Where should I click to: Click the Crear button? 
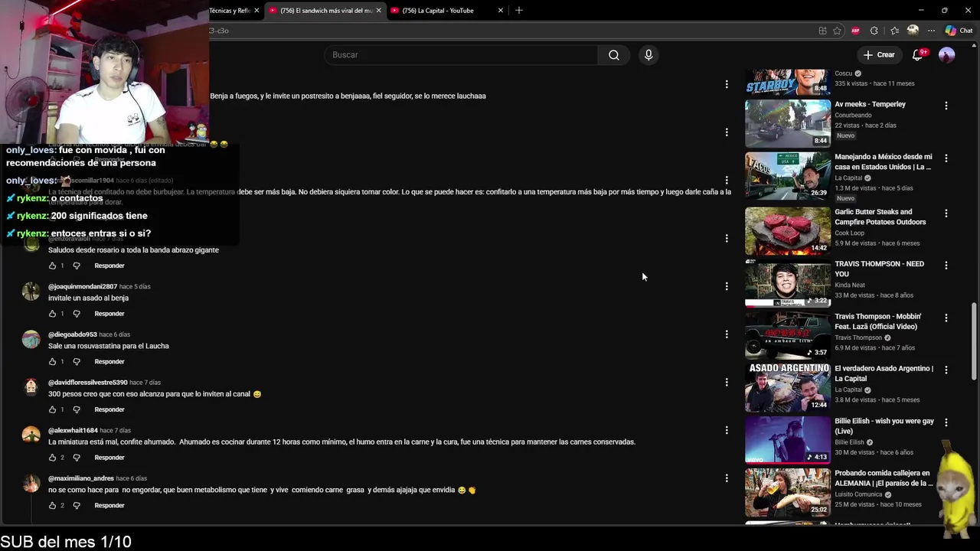tap(879, 55)
